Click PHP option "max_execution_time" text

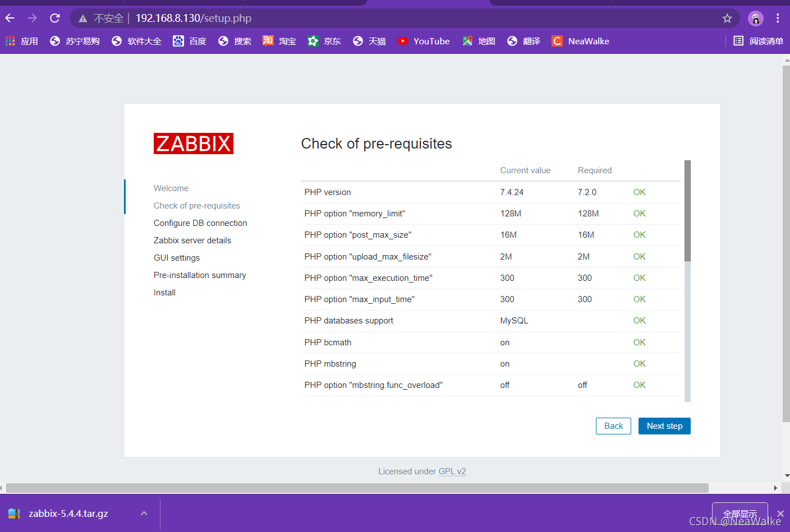369,278
